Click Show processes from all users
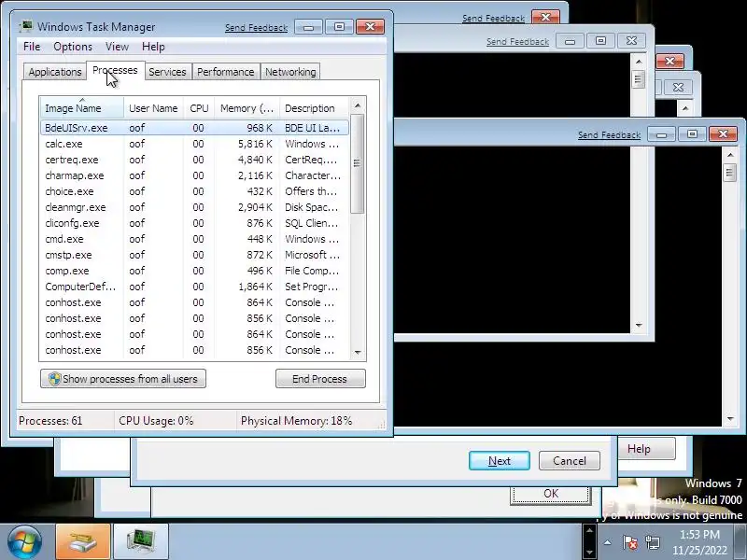This screenshot has height=560, width=747. (123, 379)
